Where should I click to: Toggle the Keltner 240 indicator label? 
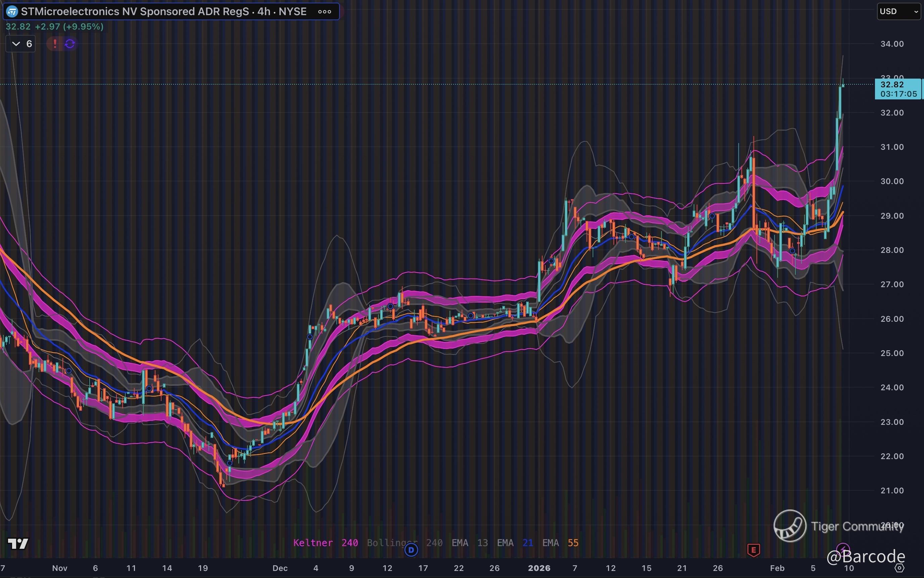point(325,543)
